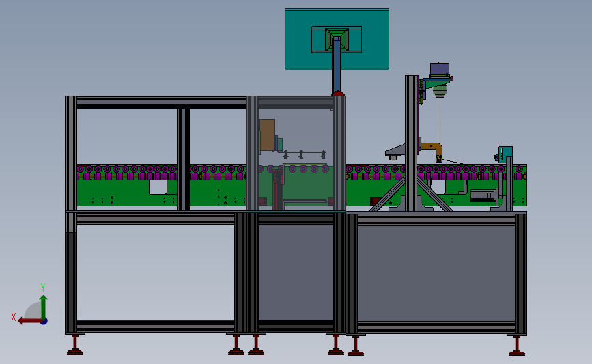This screenshot has height=364, width=592.
Task: Select the large dark gray panel of right base frame
Action: [x=436, y=274]
